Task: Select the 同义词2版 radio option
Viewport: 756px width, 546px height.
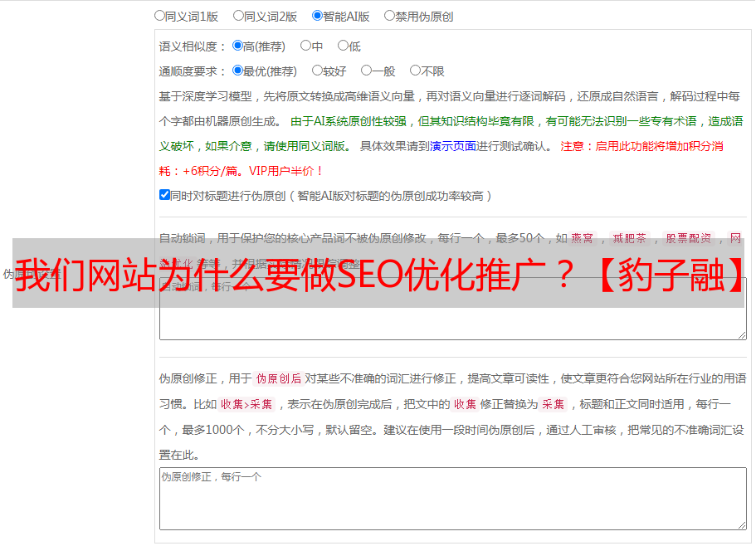Action: coord(238,16)
